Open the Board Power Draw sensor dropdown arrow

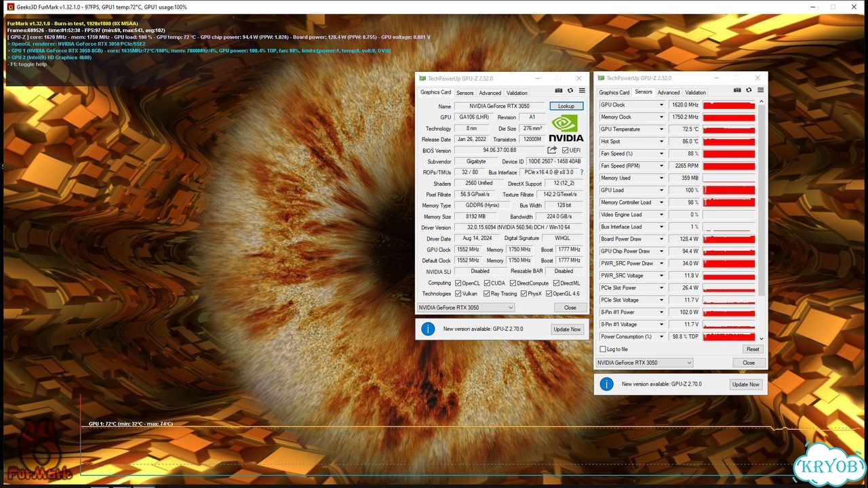pos(661,239)
